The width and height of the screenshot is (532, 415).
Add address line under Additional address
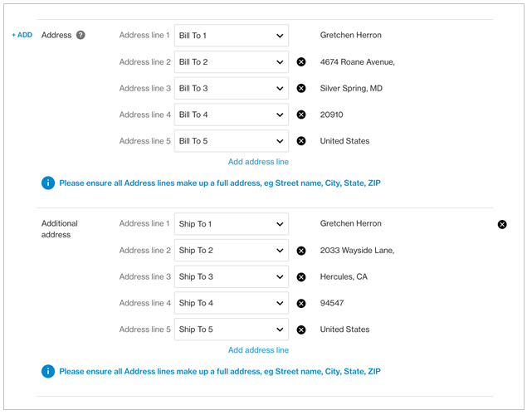click(258, 350)
